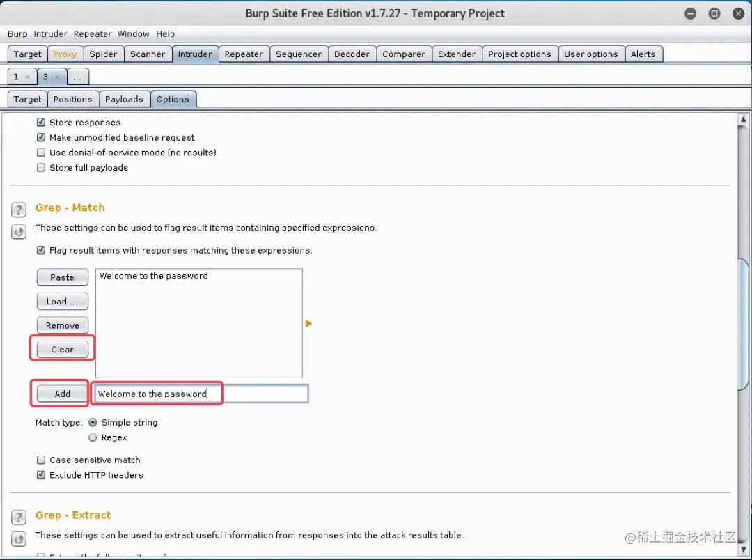This screenshot has height=560, width=752.
Task: Open a new attack tab with the ... tab
Action: click(x=77, y=77)
